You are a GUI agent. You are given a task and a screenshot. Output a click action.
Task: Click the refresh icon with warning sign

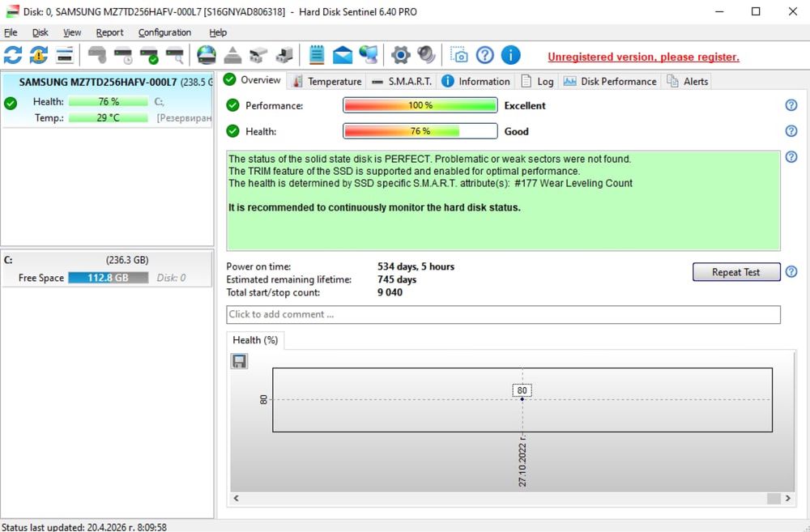click(x=39, y=55)
